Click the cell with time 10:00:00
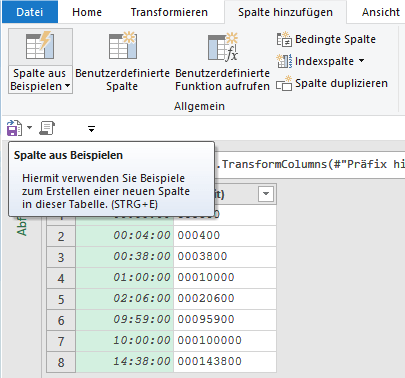405x378 pixels. tap(125, 340)
